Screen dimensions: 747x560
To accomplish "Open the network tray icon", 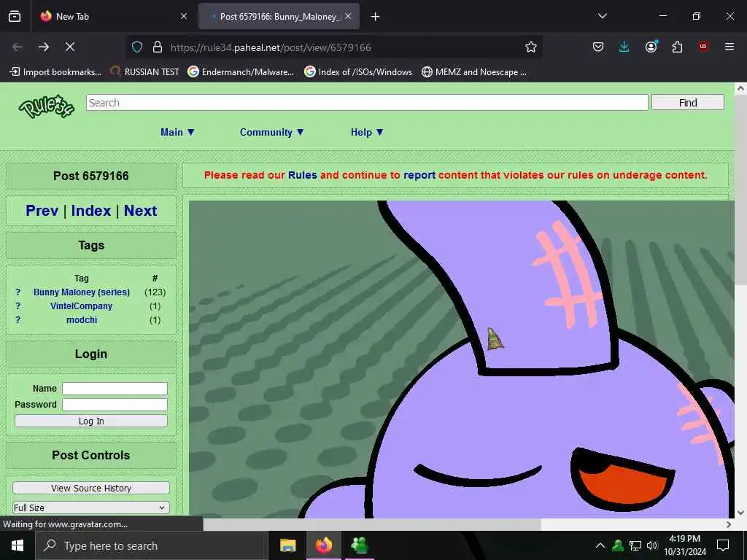I will (x=635, y=545).
